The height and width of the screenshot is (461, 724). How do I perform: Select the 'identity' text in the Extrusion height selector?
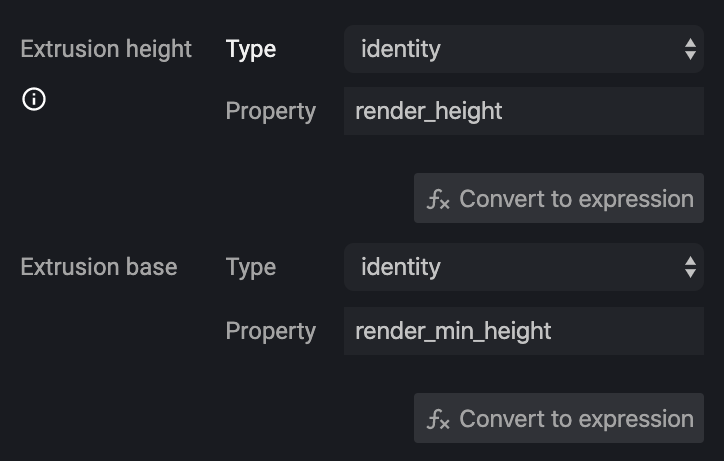point(401,49)
